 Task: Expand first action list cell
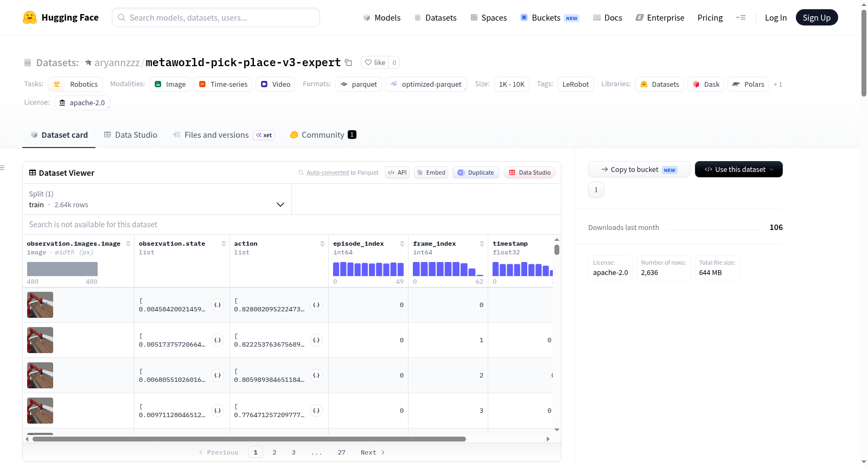tap(316, 305)
